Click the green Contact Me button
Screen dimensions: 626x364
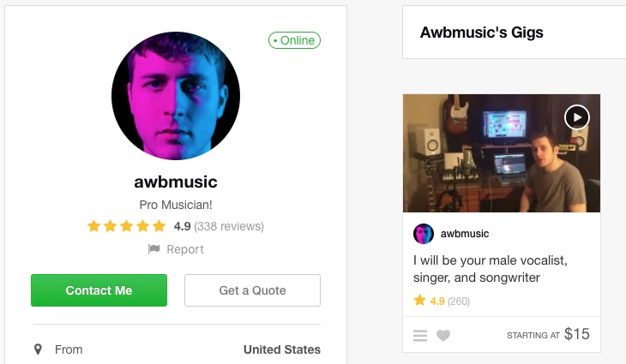click(99, 290)
